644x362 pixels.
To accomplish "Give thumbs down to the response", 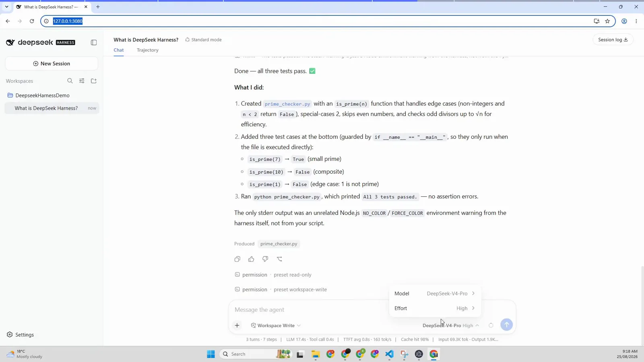I will coord(265,259).
